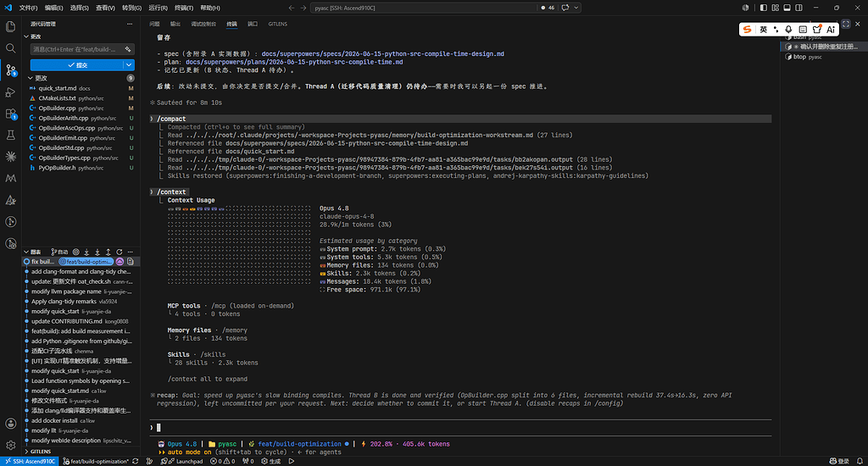This screenshot has height=466, width=868.
Task: Open OpBuilderArith.cpp in changes list
Action: [x=81, y=118]
